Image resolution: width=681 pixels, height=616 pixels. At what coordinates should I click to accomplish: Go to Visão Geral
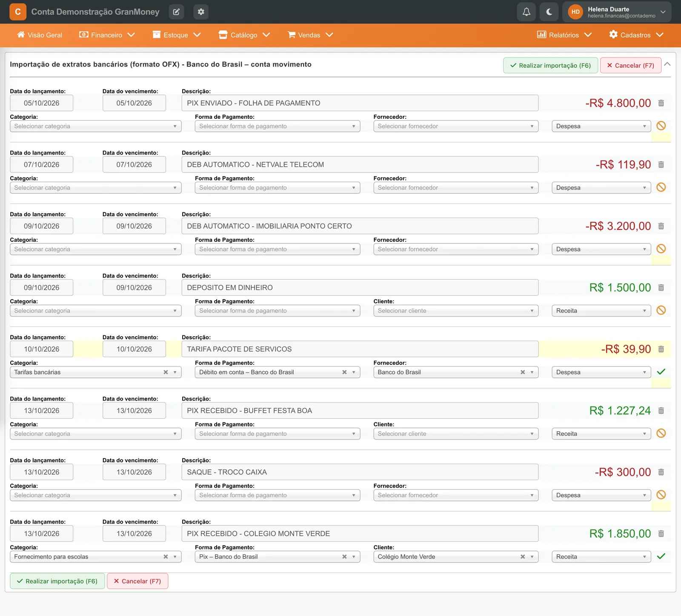point(40,35)
